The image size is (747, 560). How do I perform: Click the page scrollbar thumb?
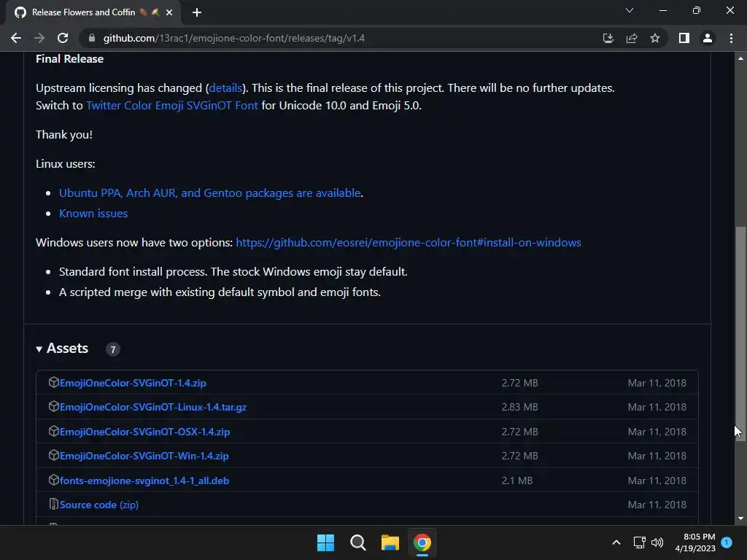(740, 334)
